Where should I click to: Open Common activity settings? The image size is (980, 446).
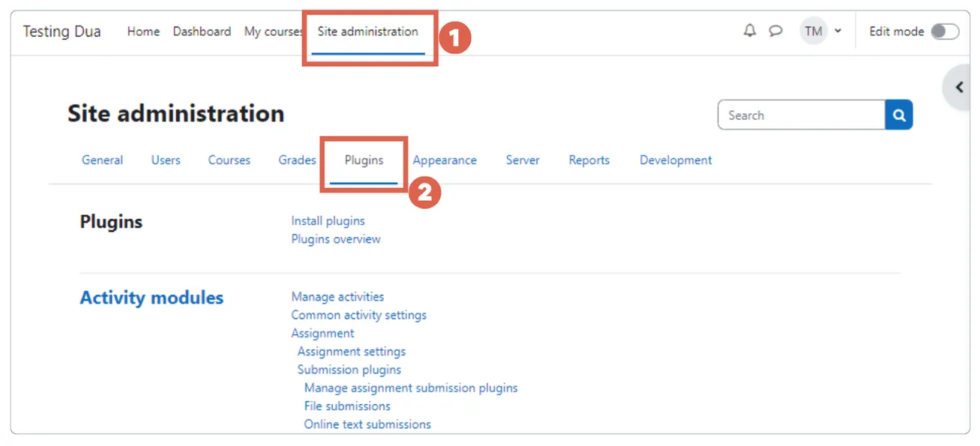(x=358, y=315)
